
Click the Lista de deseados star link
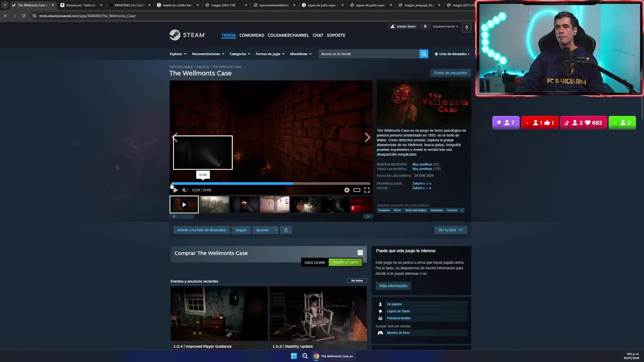[x=452, y=54]
